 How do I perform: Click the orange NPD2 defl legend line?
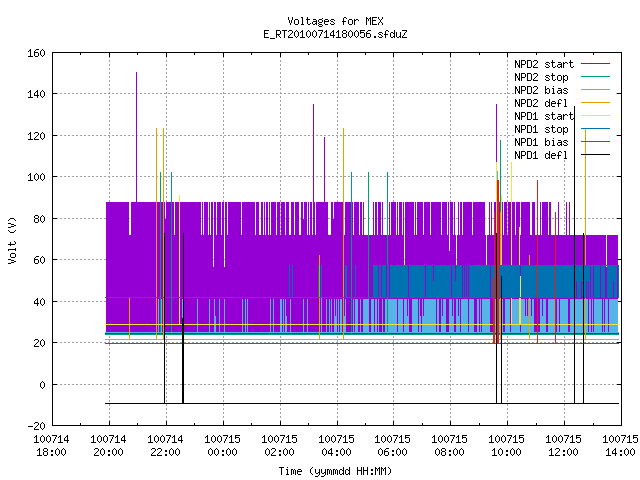pyautogui.click(x=595, y=103)
